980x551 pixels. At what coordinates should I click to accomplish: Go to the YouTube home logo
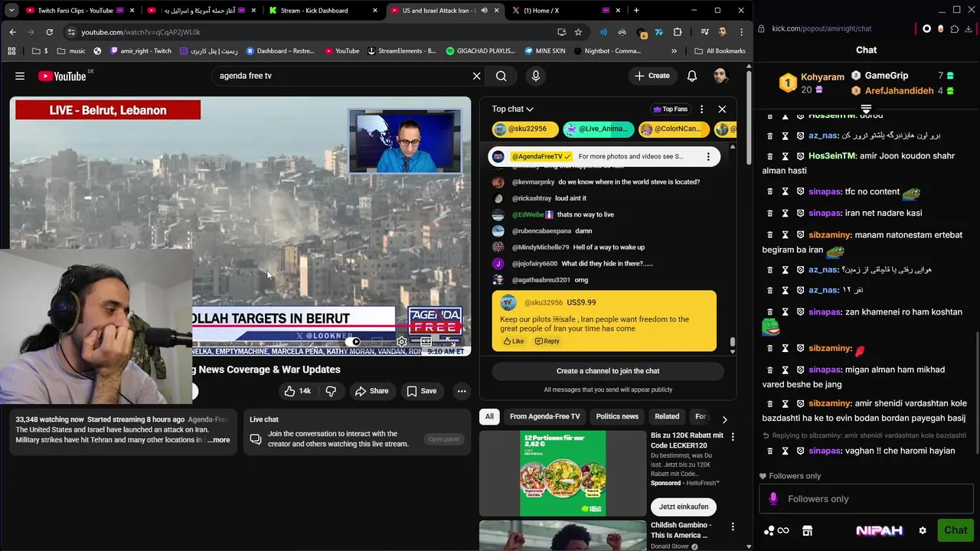(x=62, y=76)
